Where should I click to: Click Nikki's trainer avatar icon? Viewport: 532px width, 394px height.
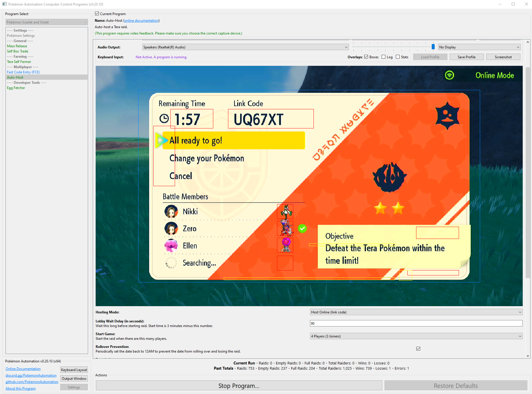171,212
